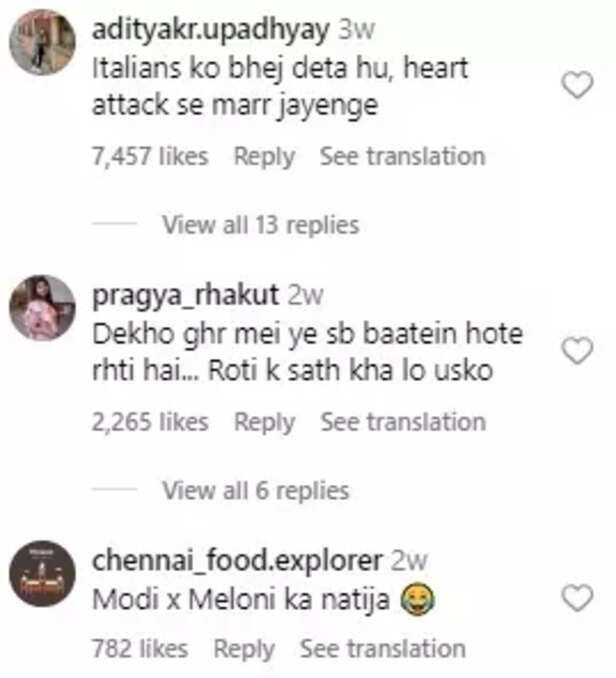This screenshot has width=616, height=678.
Task: View the 7,457 likes list
Action: 150,157
